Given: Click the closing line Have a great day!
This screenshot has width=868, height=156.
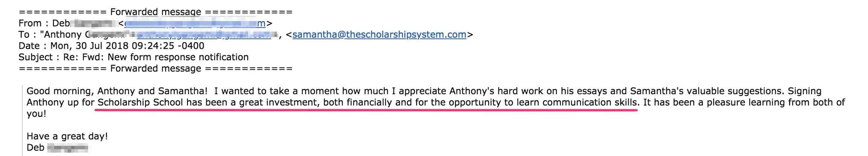Looking at the screenshot, I should (67, 136).
